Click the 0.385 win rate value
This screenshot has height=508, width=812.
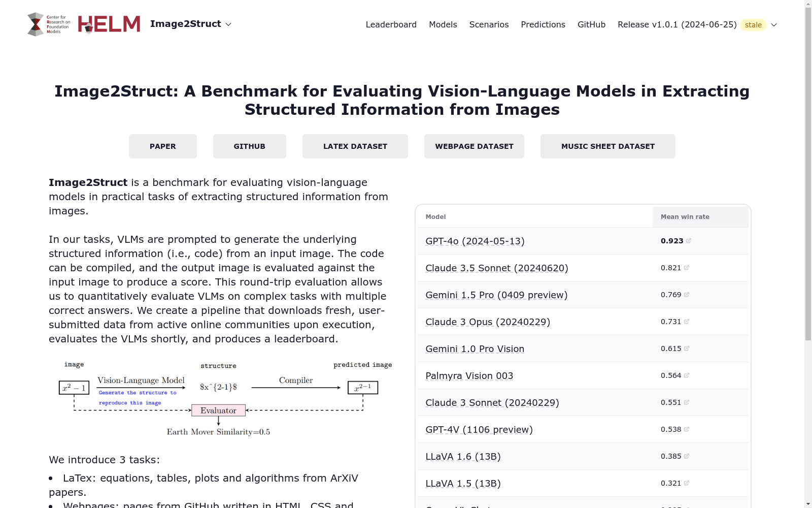[671, 456]
